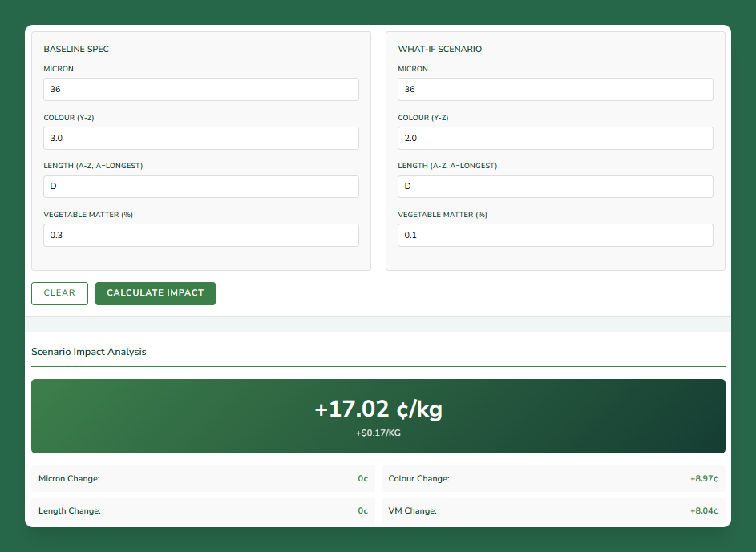Focus the Baseline Colour (Y-Z) field
756x552 pixels.
(200, 138)
